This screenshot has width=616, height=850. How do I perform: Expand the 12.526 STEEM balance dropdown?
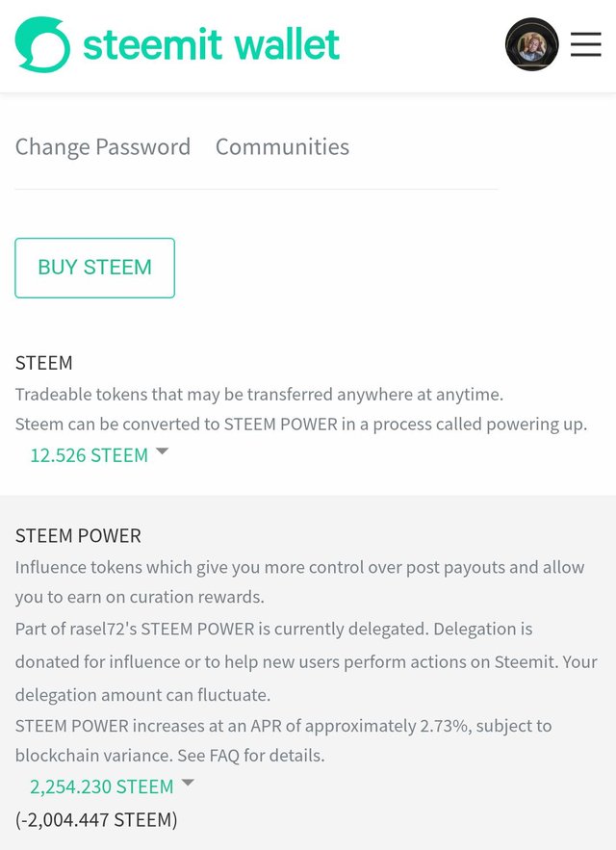(x=89, y=455)
